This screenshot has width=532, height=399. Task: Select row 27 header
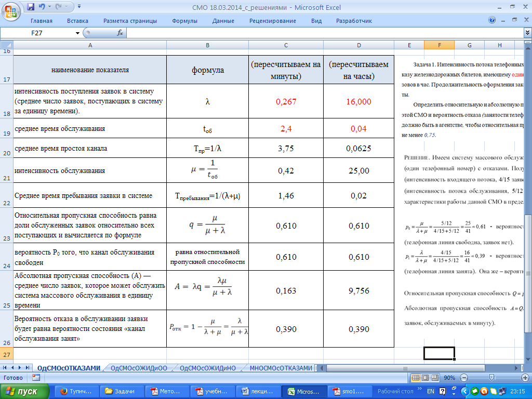click(x=6, y=354)
